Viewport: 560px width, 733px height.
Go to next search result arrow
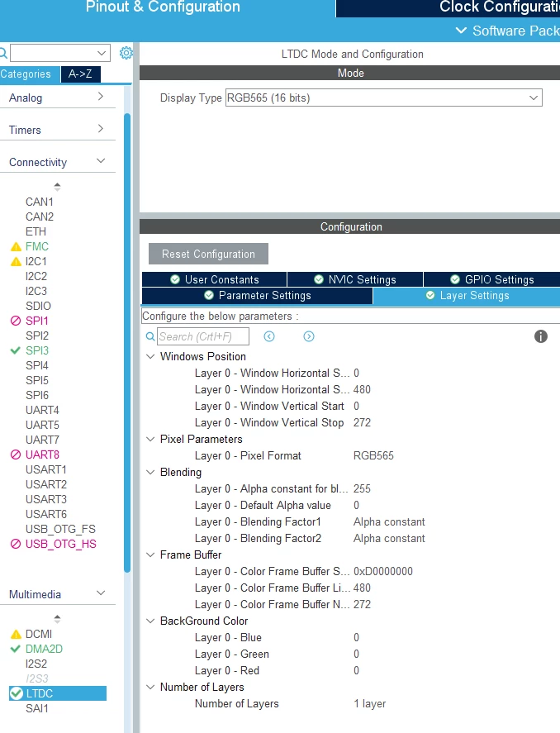309,336
